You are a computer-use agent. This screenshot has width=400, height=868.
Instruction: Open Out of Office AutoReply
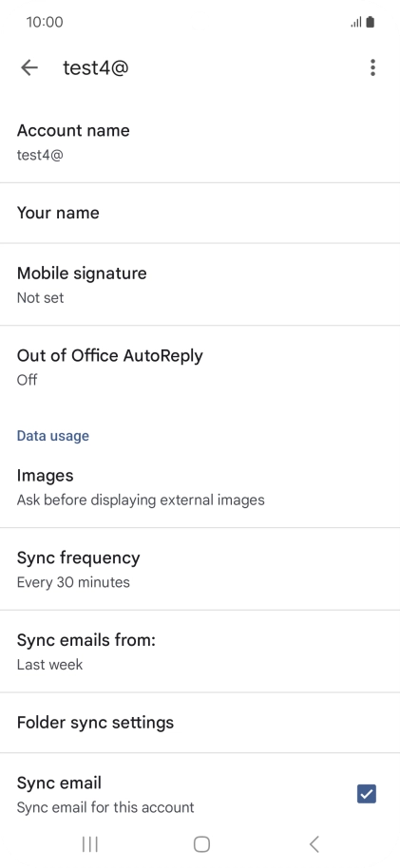coord(200,367)
